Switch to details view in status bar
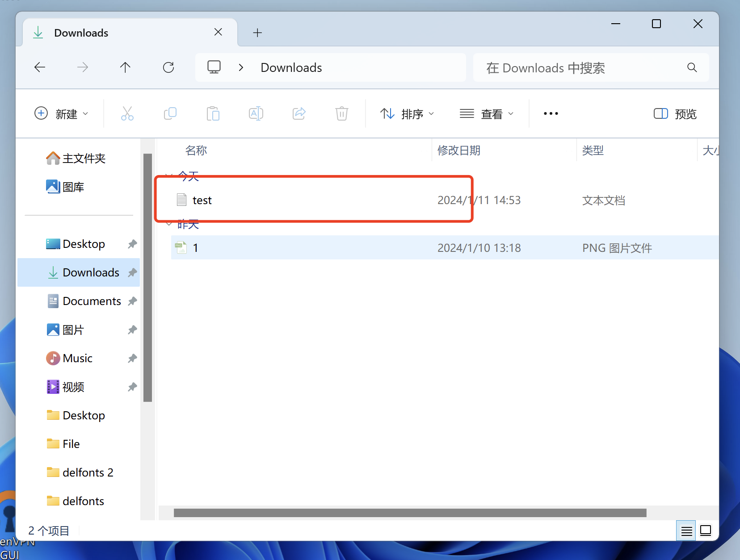The image size is (740, 560). click(x=686, y=531)
